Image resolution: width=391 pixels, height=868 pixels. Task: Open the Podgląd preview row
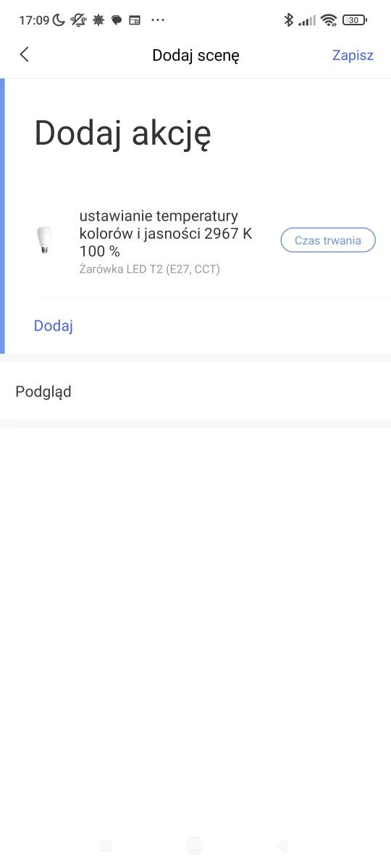(x=195, y=391)
